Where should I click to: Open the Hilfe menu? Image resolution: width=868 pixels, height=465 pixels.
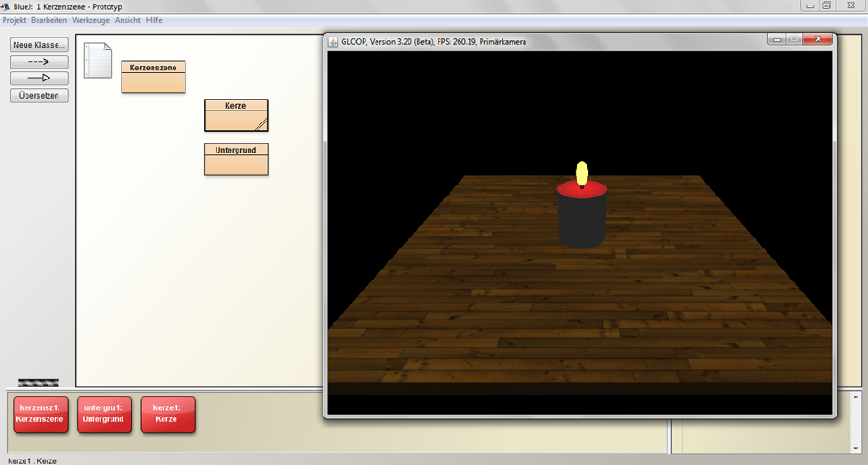[x=154, y=20]
